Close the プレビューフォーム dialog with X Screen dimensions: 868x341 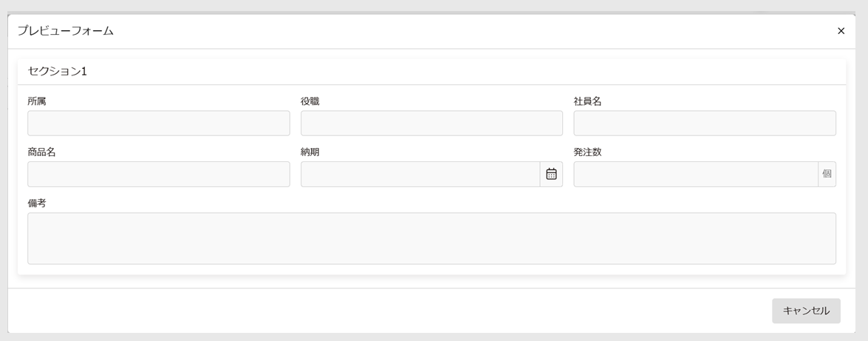click(x=841, y=31)
